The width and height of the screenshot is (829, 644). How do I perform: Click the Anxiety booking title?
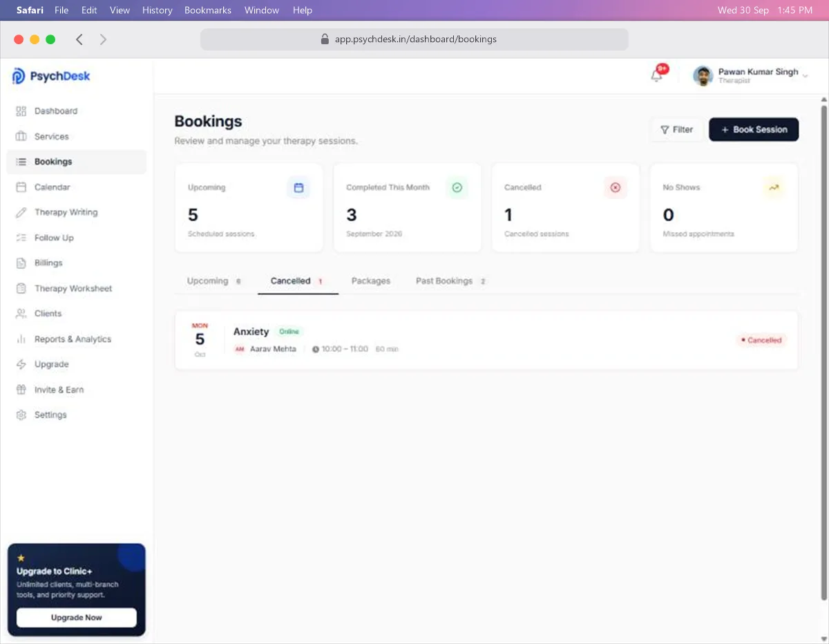[x=251, y=332]
